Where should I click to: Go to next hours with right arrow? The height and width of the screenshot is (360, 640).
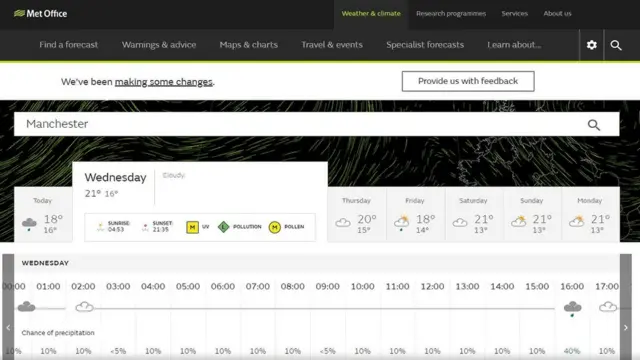pyautogui.click(x=626, y=327)
